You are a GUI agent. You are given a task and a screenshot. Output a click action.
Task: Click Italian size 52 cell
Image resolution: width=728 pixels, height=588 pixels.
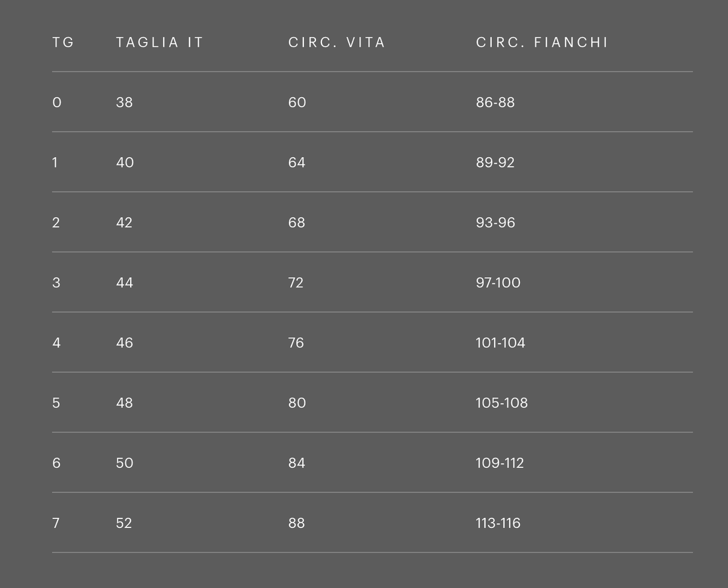pyautogui.click(x=124, y=523)
